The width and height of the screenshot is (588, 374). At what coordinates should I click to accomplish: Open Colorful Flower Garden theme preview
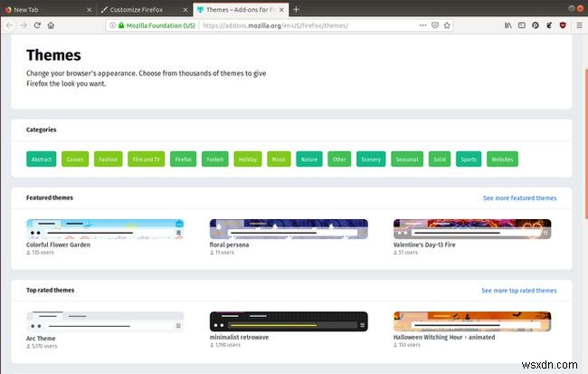click(x=105, y=229)
